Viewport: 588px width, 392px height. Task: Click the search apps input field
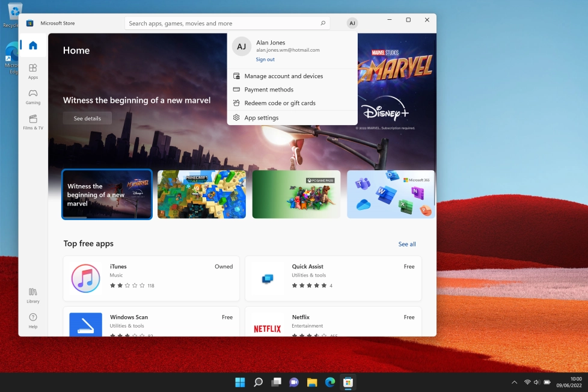[222, 23]
